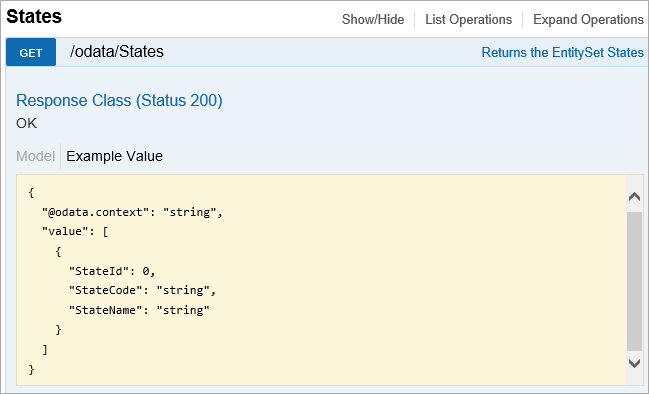
Task: Click Response Class (Status 200) heading
Action: [x=119, y=101]
